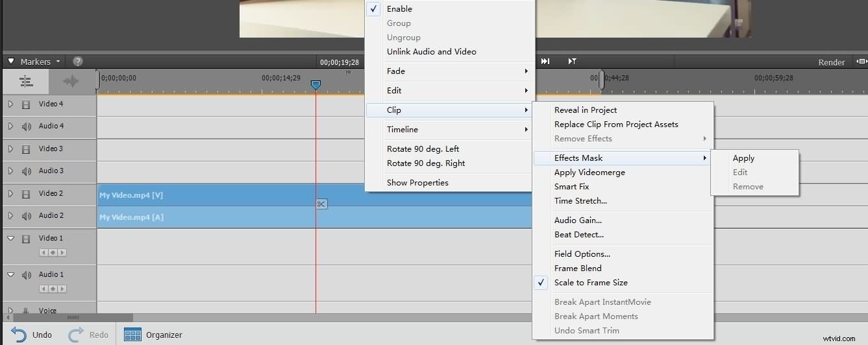Click the scissors split clip icon at playhead
This screenshot has width=868, height=345.
[322, 204]
